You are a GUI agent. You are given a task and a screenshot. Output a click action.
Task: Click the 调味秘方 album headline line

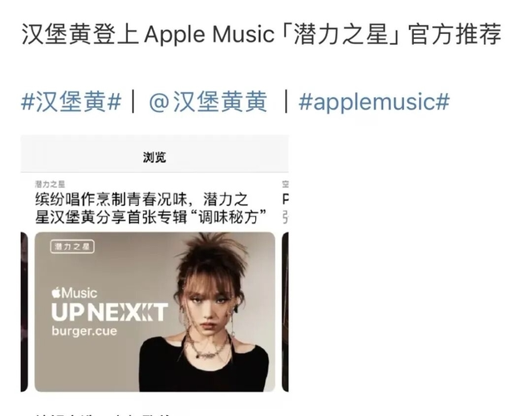tap(151, 217)
